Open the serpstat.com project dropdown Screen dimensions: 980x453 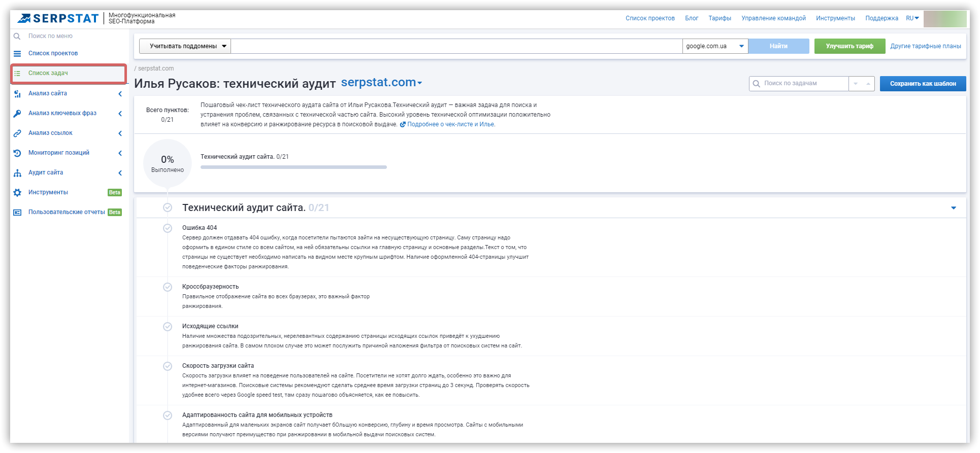pyautogui.click(x=381, y=82)
